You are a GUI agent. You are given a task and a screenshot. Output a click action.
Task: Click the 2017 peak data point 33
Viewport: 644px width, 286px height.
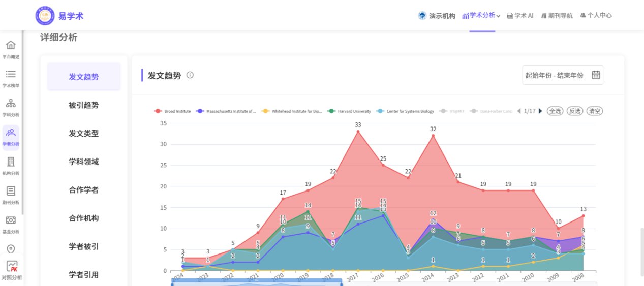point(358,132)
